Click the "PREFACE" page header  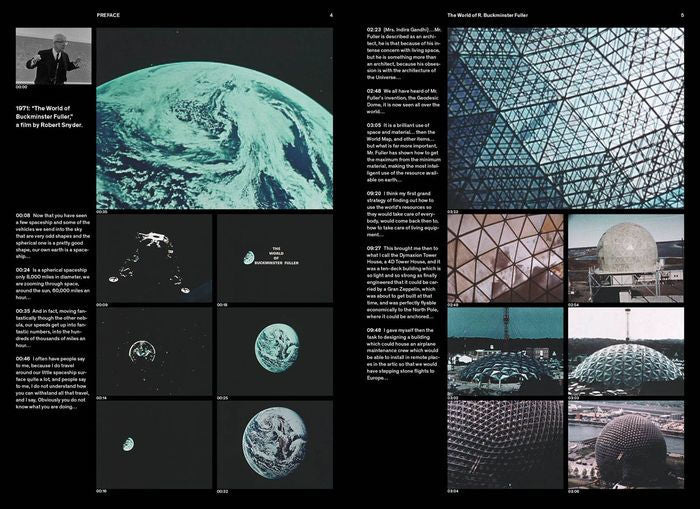point(108,15)
